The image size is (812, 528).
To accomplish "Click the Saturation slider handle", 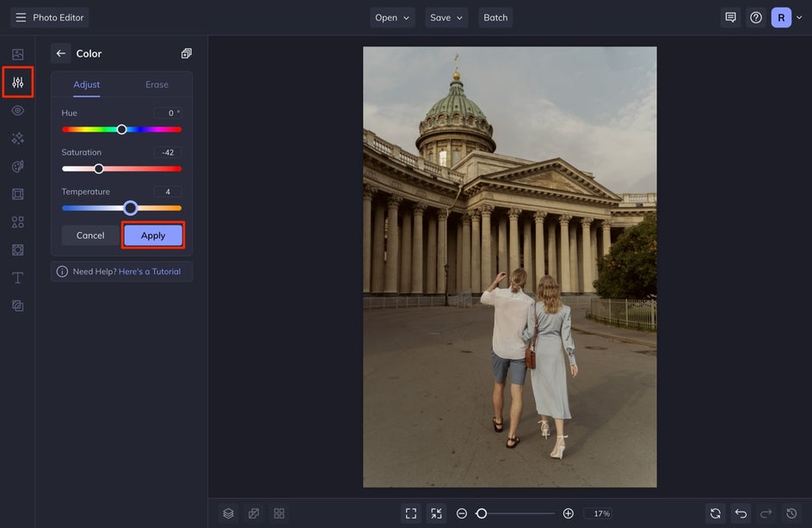I will pos(99,169).
